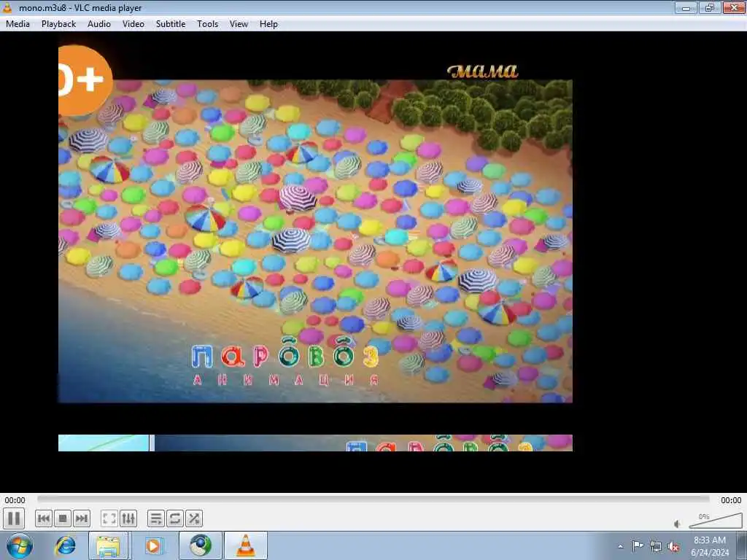
Task: Stop playback with the stop button
Action: click(x=63, y=518)
